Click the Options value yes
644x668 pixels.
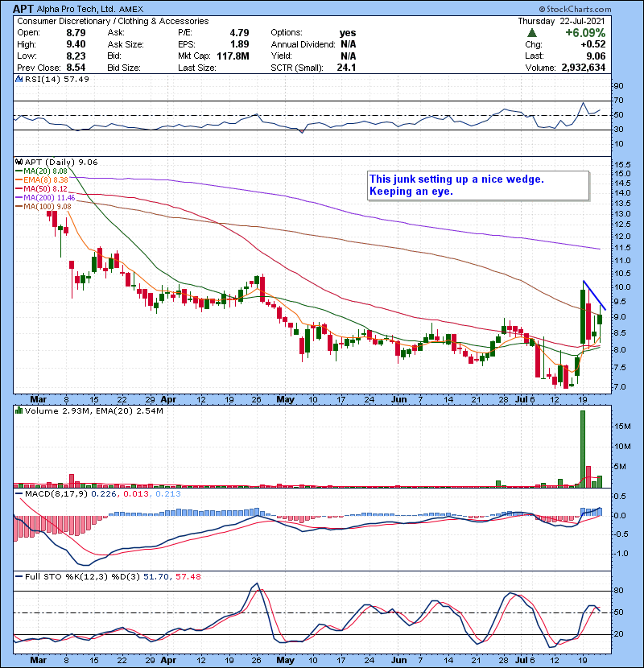pyautogui.click(x=348, y=33)
